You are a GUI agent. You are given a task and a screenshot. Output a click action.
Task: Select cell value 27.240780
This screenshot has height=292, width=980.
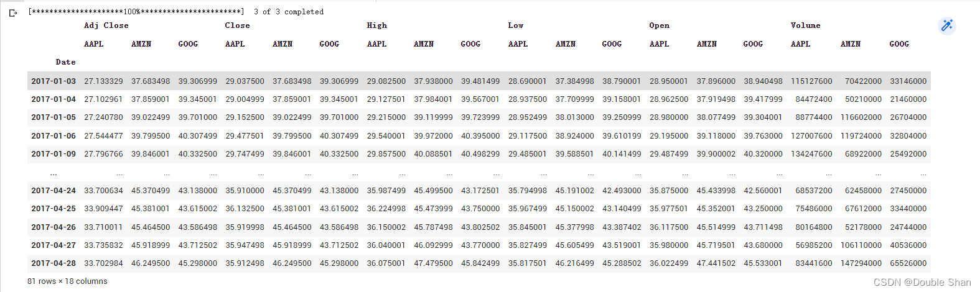(103, 117)
